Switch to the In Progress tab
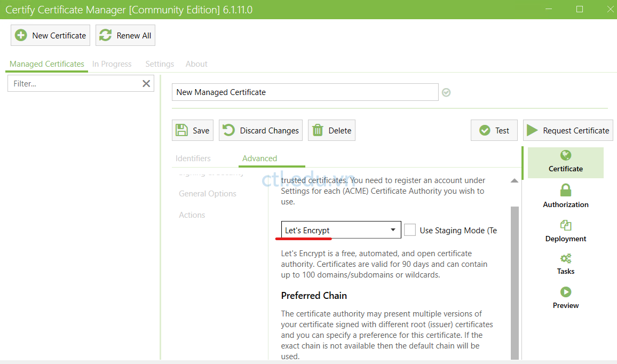617x364 pixels. [112, 64]
